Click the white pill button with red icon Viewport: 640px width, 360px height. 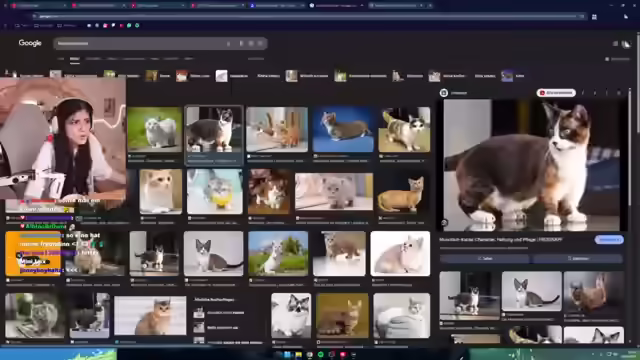[556, 93]
